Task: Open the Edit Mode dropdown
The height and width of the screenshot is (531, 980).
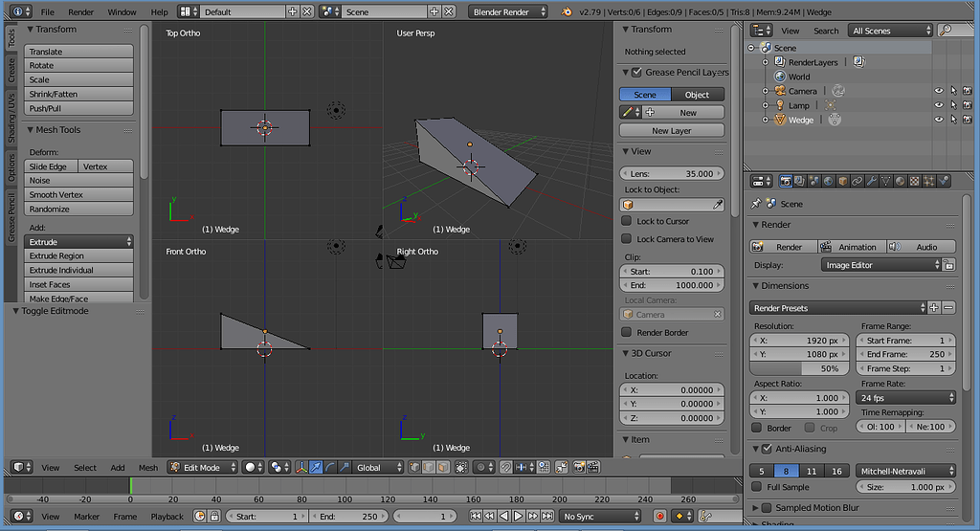Action: [x=201, y=468]
